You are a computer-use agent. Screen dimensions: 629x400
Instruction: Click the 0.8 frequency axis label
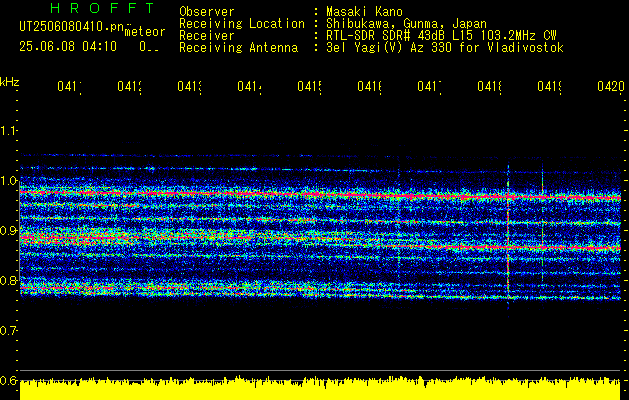pyautogui.click(x=8, y=280)
